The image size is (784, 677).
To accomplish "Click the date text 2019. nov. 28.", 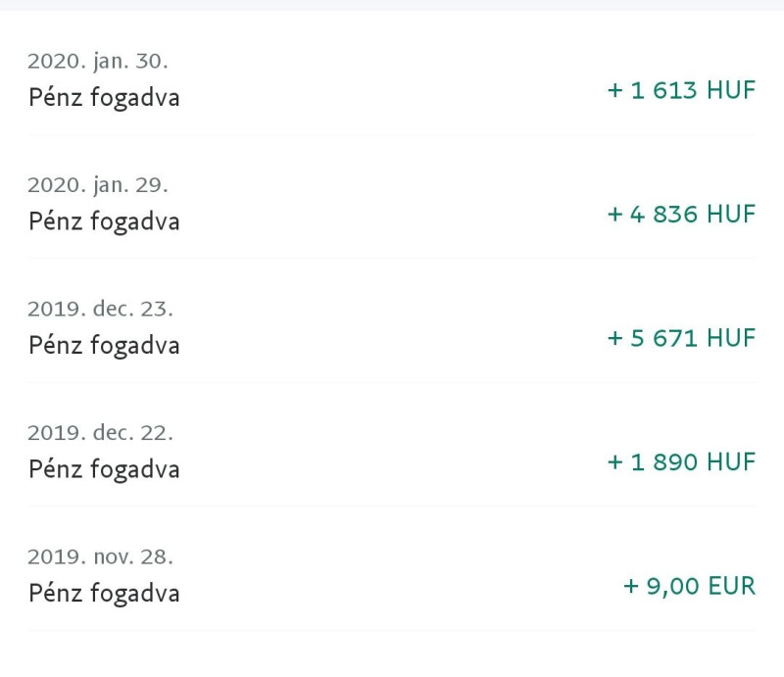I will click(100, 557).
